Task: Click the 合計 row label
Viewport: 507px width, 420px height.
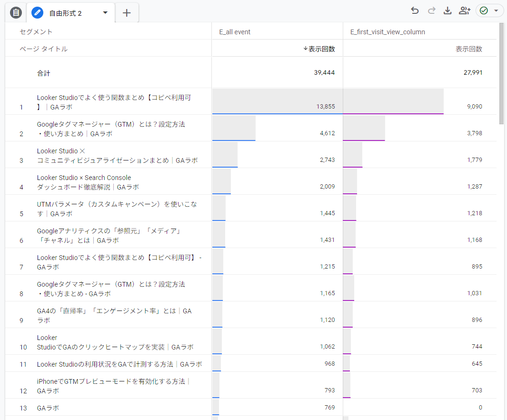Action: click(44, 73)
